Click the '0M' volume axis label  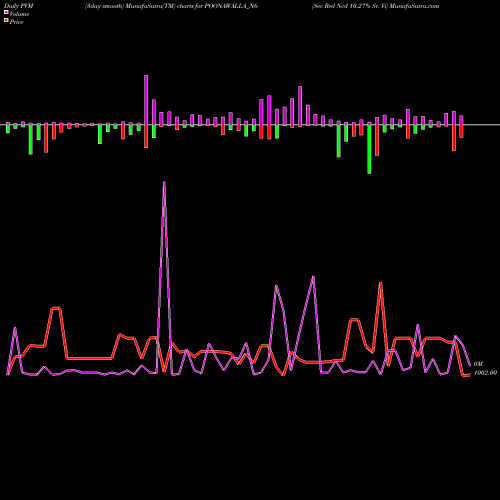[x=478, y=364]
